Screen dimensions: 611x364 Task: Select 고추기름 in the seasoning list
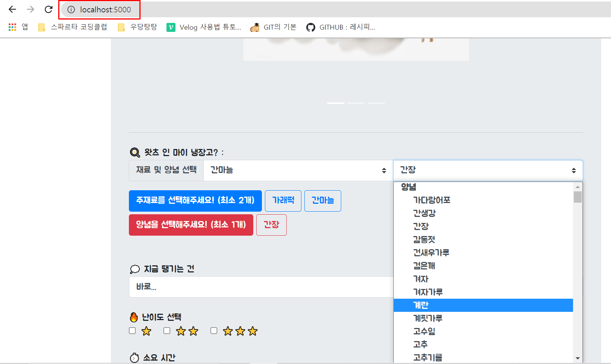(x=483, y=358)
